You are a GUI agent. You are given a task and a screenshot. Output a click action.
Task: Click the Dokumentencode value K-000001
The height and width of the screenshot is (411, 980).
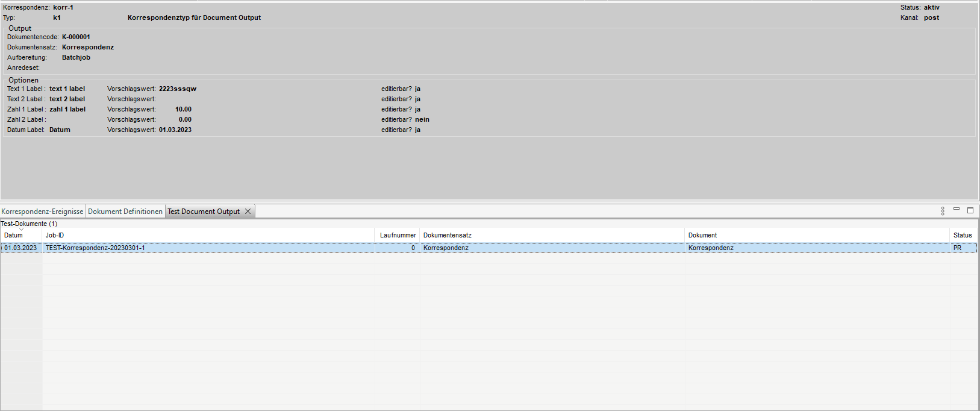pos(76,37)
